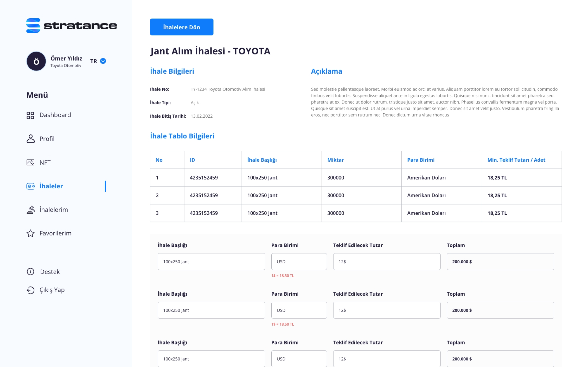Click the Destek info icon
This screenshot has width=588, height=367.
(30, 272)
